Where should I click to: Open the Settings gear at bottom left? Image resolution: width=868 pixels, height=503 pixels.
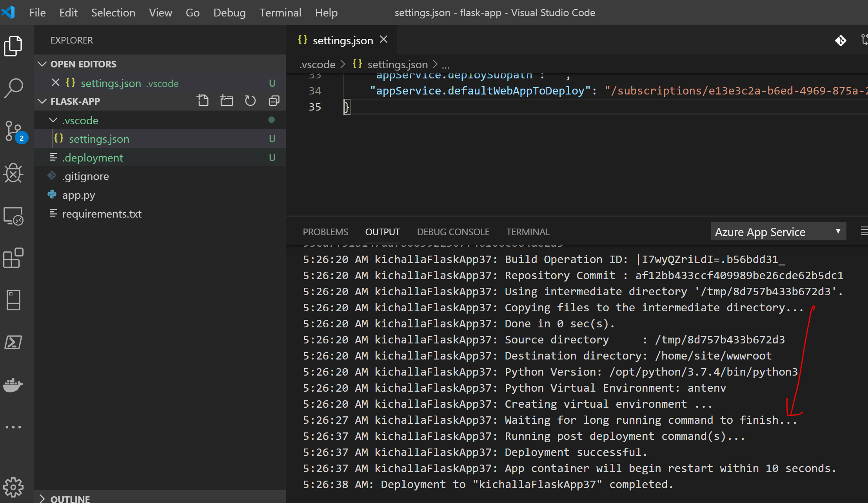coord(14,487)
